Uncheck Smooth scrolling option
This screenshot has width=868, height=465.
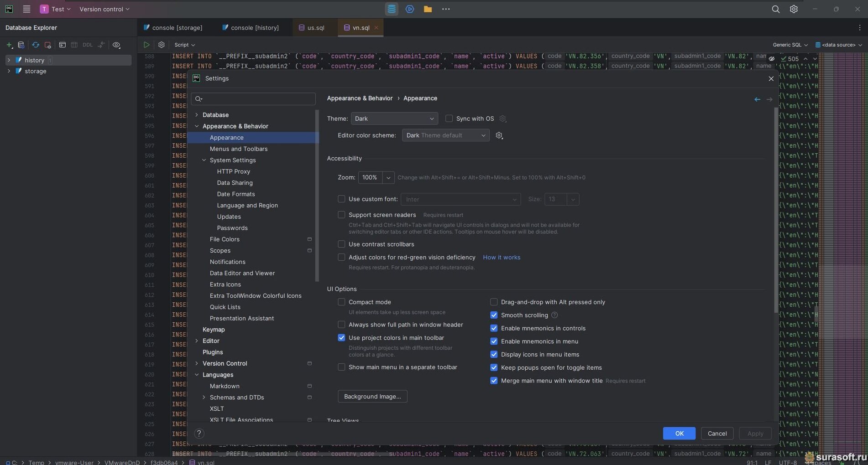pyautogui.click(x=494, y=315)
